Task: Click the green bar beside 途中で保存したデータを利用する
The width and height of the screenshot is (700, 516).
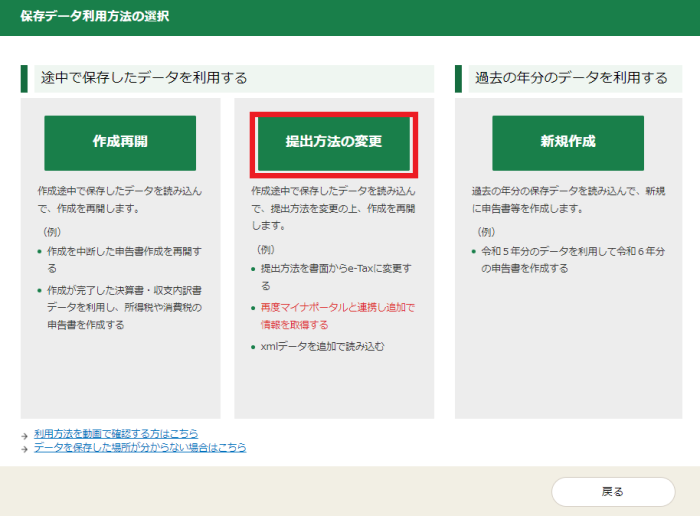Action: (x=24, y=79)
